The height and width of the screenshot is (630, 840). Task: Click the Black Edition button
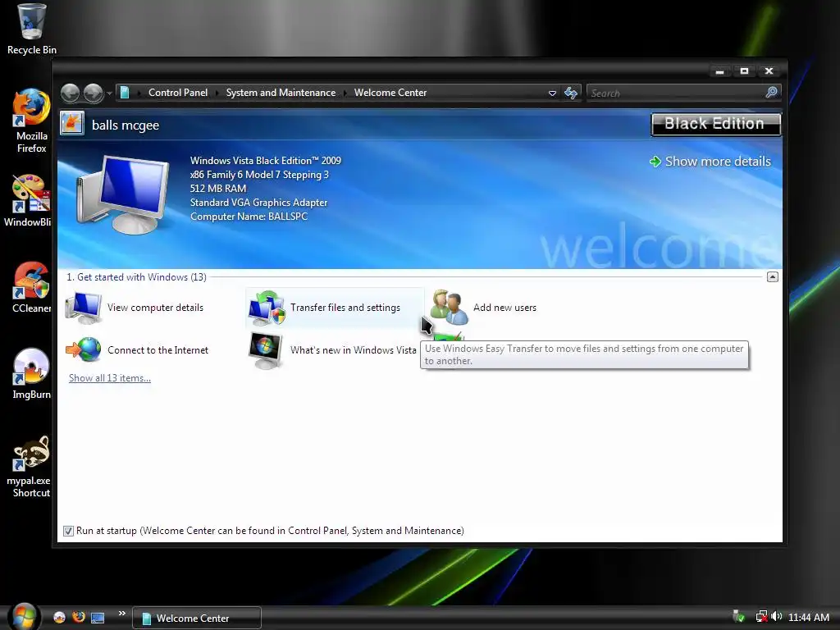(715, 124)
